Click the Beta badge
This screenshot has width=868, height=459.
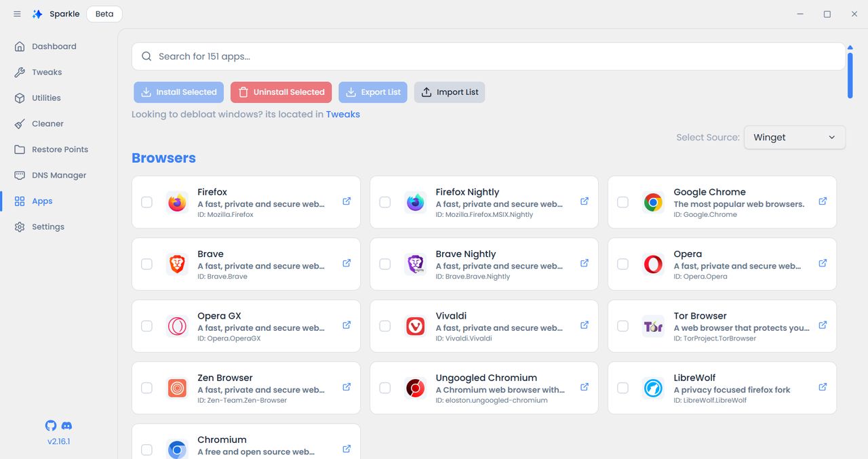click(x=104, y=14)
